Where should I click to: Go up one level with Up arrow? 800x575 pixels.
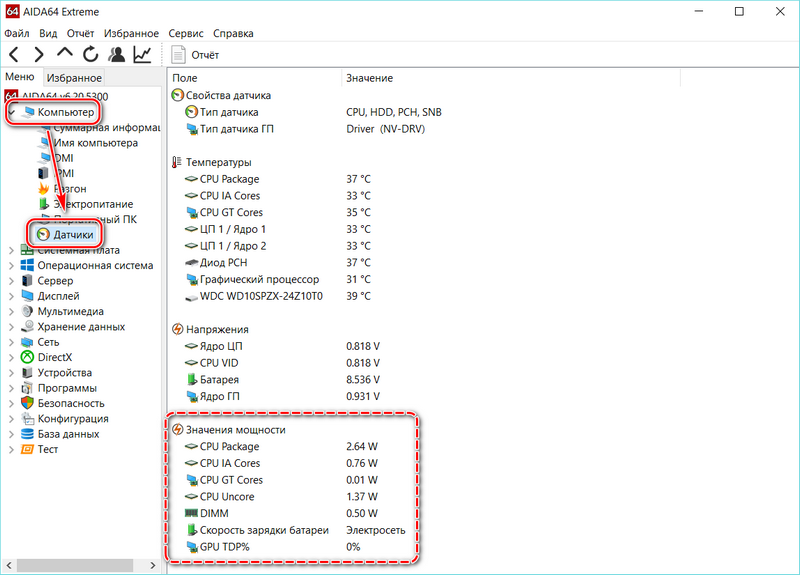(x=65, y=53)
